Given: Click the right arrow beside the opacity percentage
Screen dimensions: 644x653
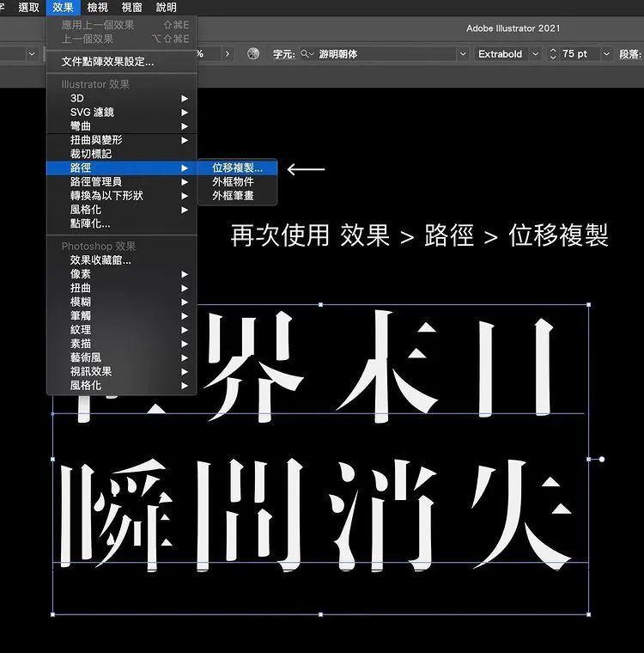Looking at the screenshot, I should point(227,53).
